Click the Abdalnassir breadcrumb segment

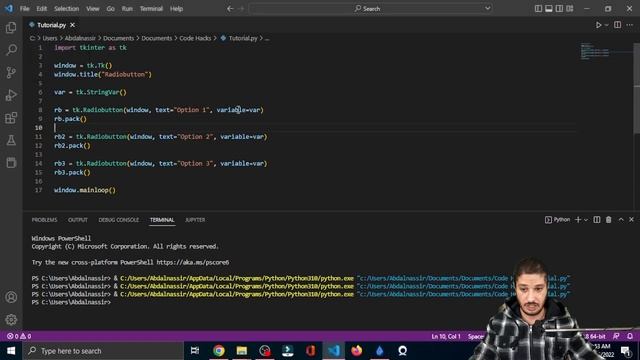(80, 38)
